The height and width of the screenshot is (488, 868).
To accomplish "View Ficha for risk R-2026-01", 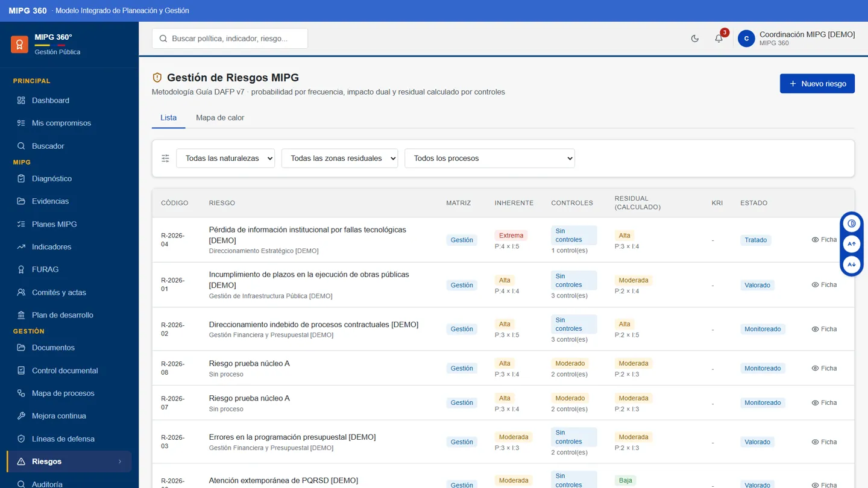I will tap(824, 285).
